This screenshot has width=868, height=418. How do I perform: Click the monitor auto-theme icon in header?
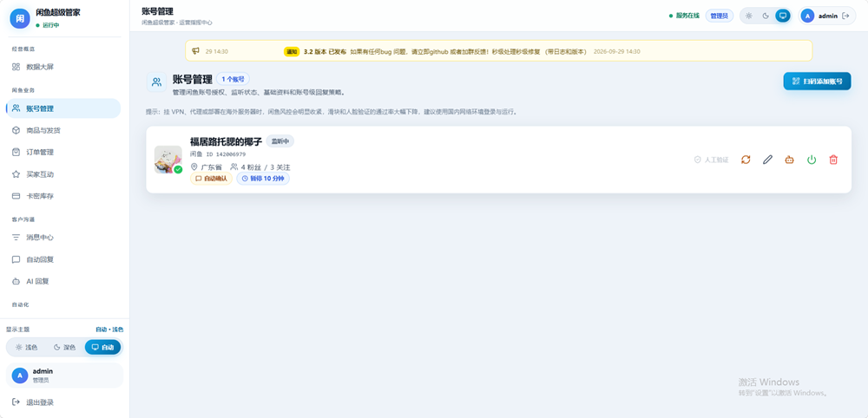click(x=782, y=16)
